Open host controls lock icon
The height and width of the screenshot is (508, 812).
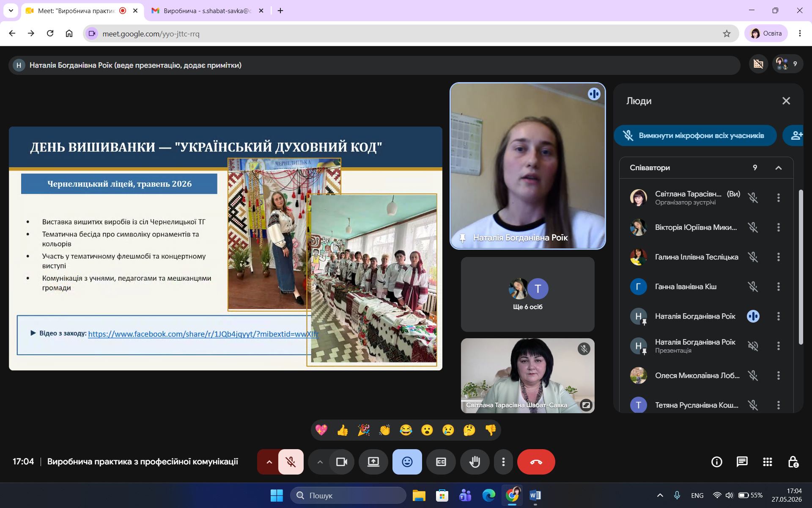tap(793, 462)
